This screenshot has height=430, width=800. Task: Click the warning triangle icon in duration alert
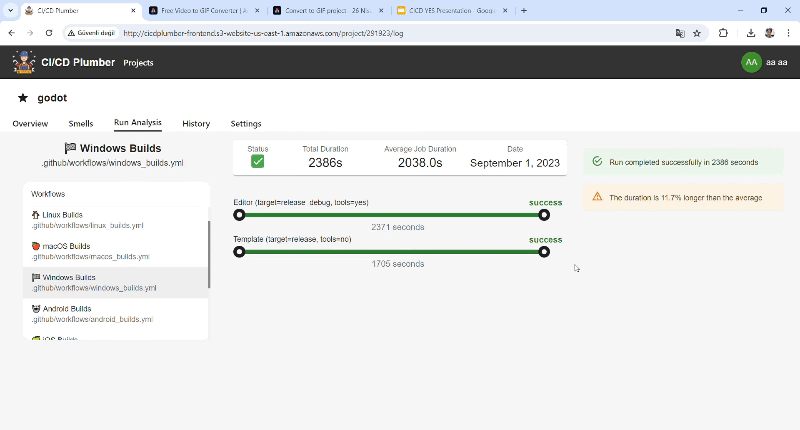point(597,197)
